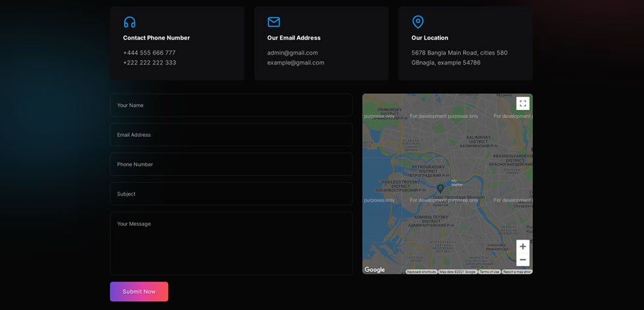Image resolution: width=644 pixels, height=310 pixels.
Task: Click the location pin icon above Our Location
Action: 418,22
